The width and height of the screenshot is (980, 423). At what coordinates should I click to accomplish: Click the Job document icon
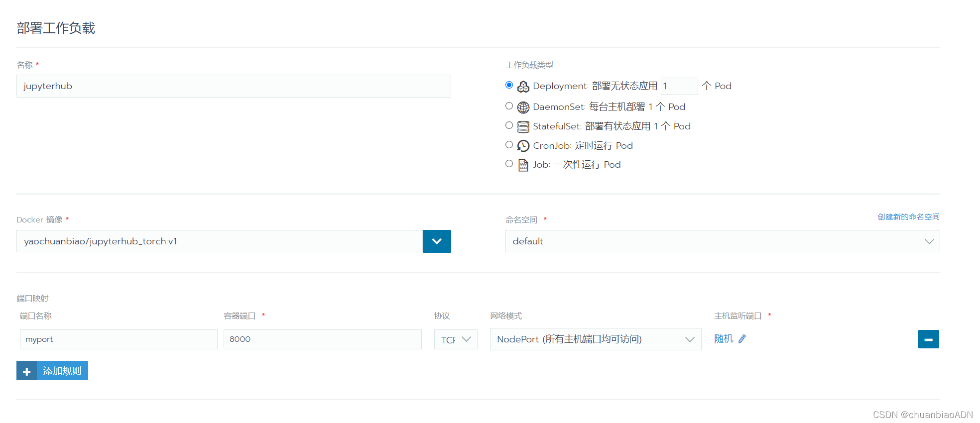(x=523, y=165)
